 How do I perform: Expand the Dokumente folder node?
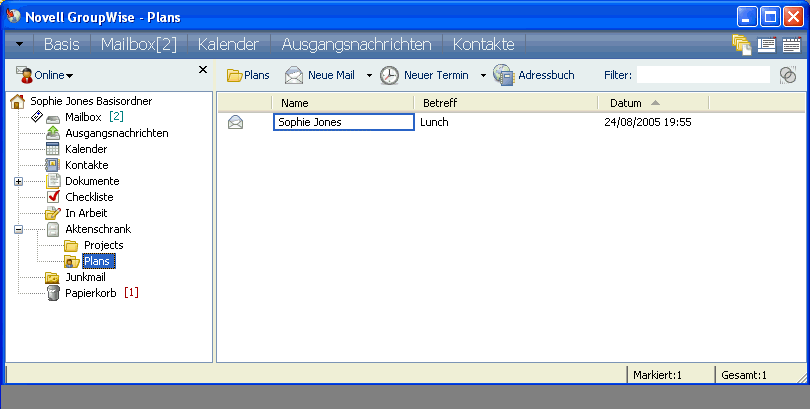(x=19, y=181)
